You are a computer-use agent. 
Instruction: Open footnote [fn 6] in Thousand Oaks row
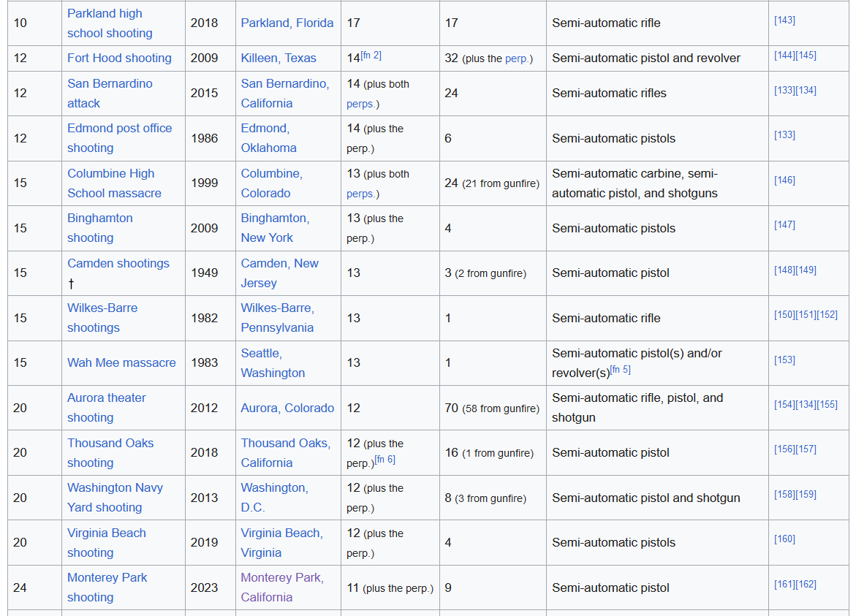pos(385,460)
